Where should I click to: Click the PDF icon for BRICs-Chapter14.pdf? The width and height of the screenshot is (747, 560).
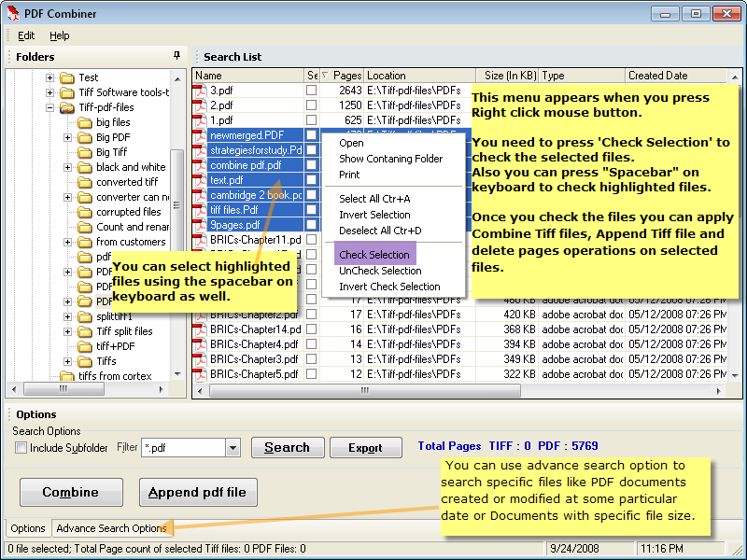(x=200, y=329)
